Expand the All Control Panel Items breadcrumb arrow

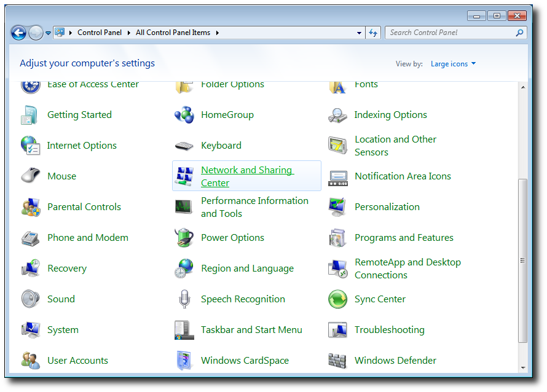(218, 33)
